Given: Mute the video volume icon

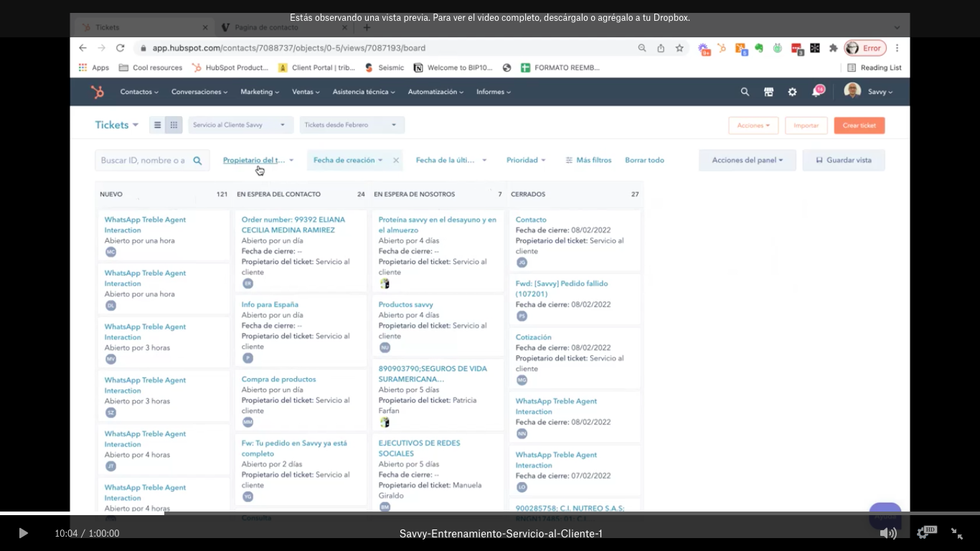Looking at the screenshot, I should (x=888, y=533).
